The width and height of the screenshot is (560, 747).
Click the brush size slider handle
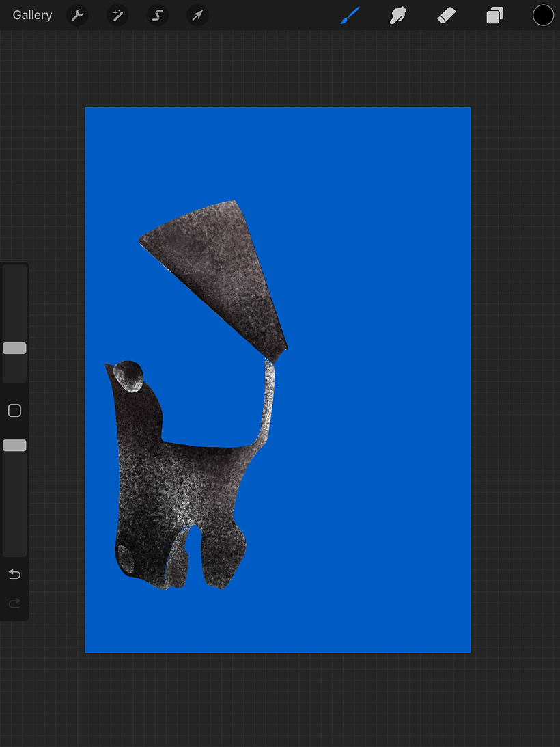[14, 349]
